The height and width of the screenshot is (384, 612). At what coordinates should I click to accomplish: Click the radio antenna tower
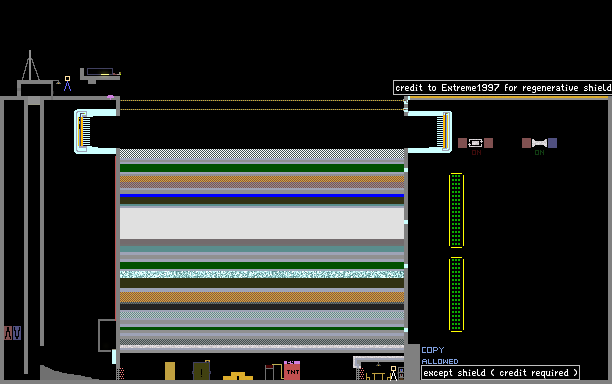30,65
